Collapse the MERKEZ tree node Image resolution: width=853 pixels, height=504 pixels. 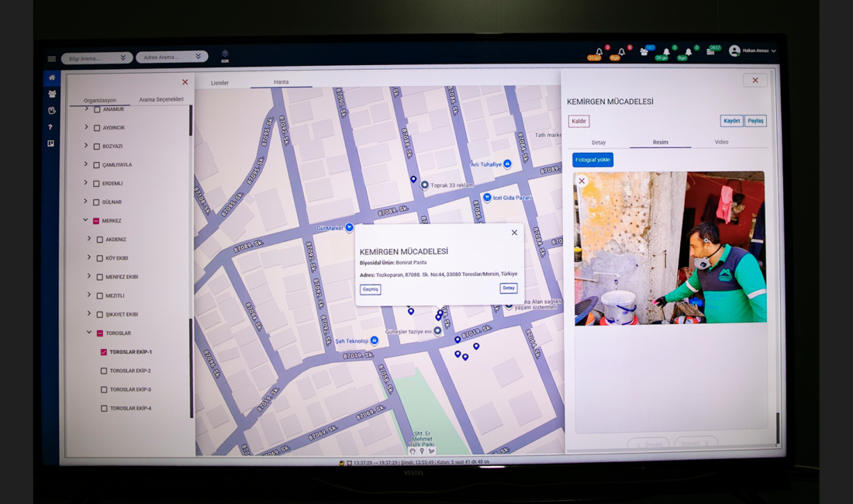coord(85,220)
